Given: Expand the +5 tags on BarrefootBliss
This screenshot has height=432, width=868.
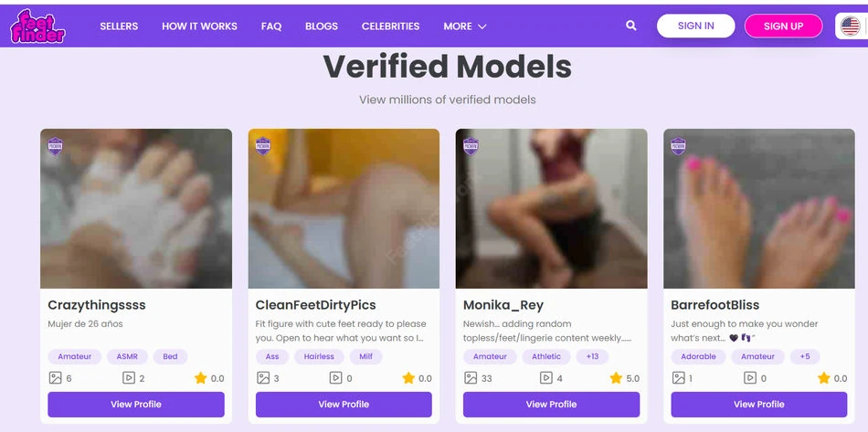Looking at the screenshot, I should pos(805,357).
